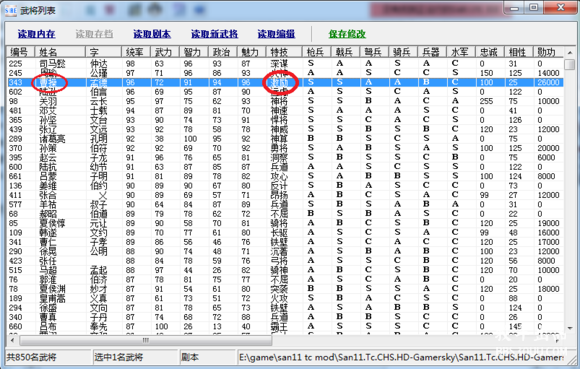The width and height of the screenshot is (580, 369).
Task: Sort by 姓名 column header
Action: point(60,52)
